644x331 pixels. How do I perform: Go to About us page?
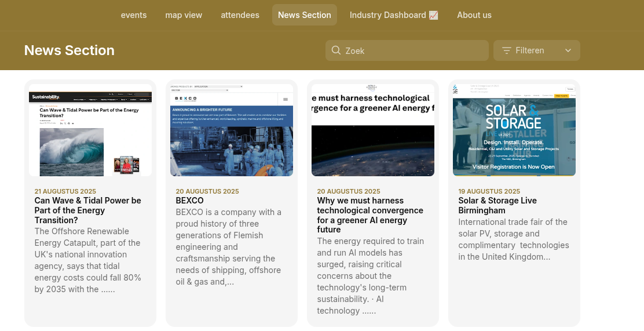tap(474, 15)
